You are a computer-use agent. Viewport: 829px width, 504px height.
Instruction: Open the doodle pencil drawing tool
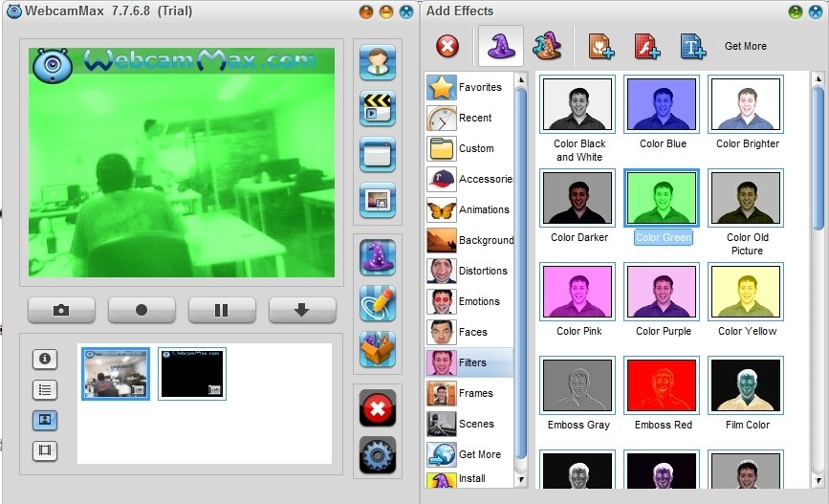tap(378, 303)
